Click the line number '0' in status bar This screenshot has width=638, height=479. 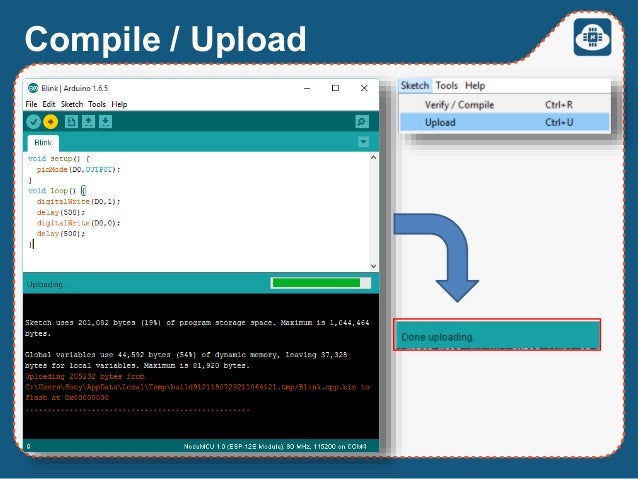click(28, 446)
